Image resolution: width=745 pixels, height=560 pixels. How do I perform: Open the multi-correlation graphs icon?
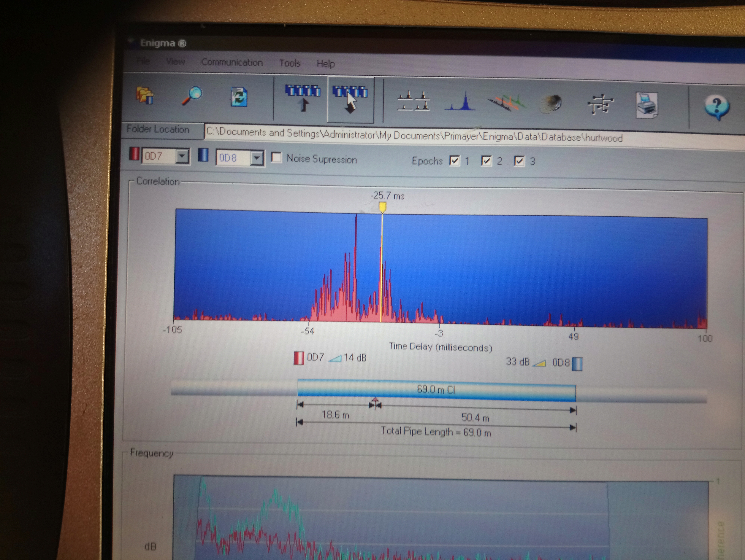pyautogui.click(x=414, y=101)
